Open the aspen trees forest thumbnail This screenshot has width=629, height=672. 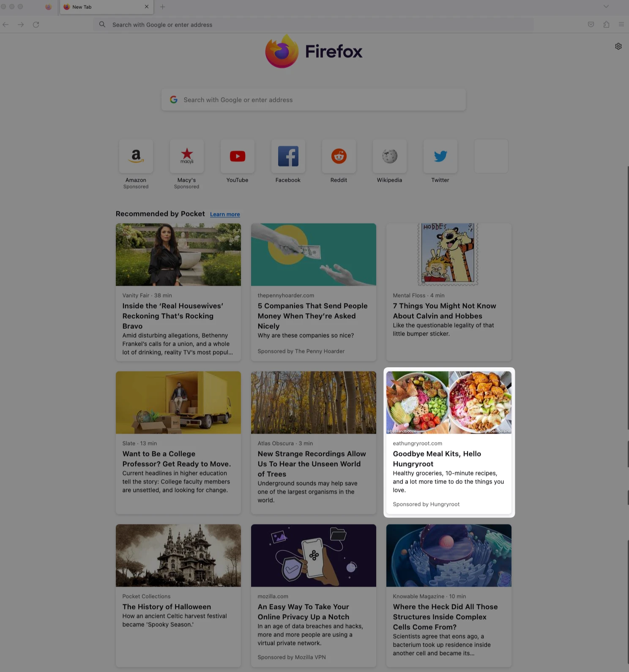314,402
